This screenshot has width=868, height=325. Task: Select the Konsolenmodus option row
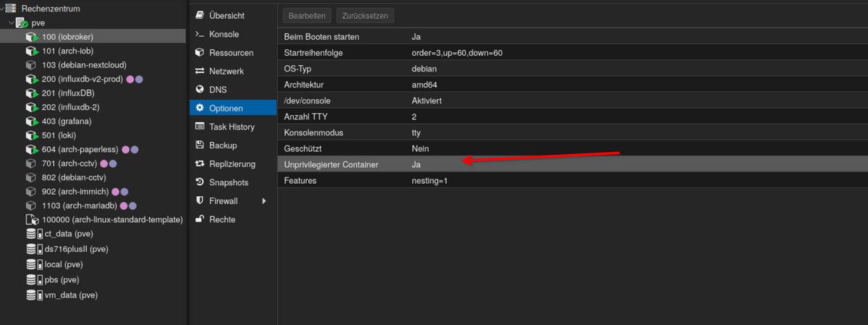tap(573, 132)
